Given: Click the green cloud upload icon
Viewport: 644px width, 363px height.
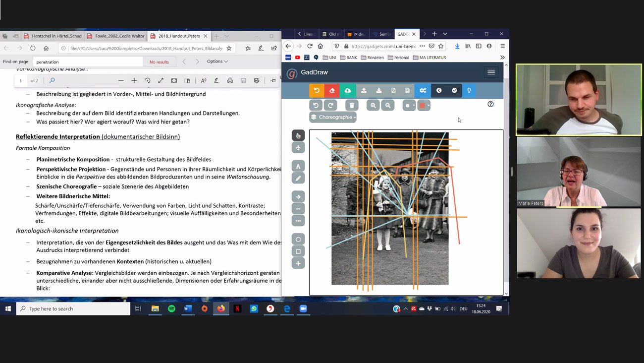Looking at the screenshot, I should [348, 90].
